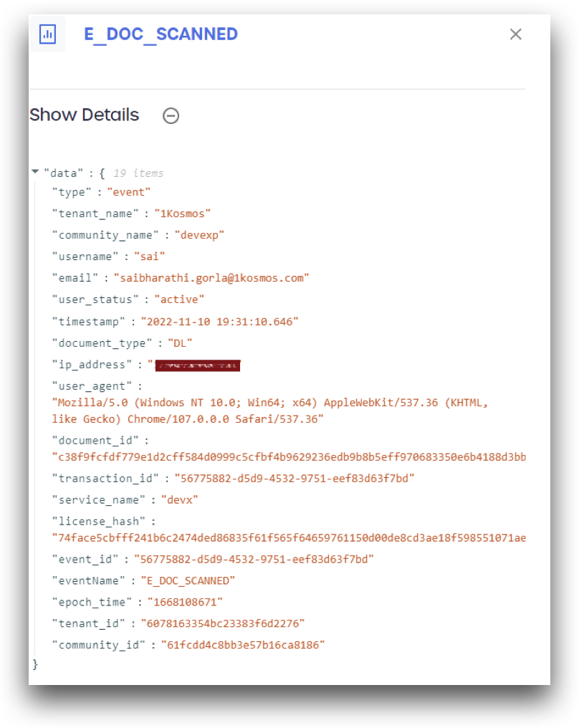579x728 pixels.
Task: Select the transaction_id value
Action: point(295,479)
